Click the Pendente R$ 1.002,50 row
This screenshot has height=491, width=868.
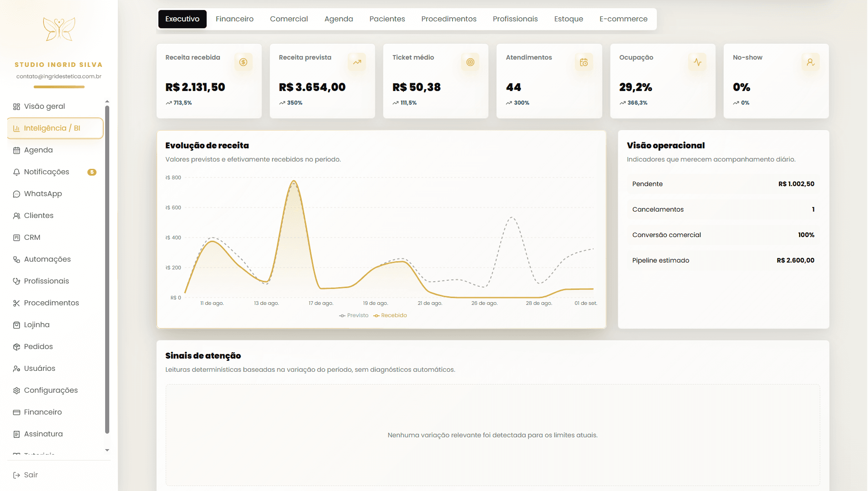coord(723,184)
